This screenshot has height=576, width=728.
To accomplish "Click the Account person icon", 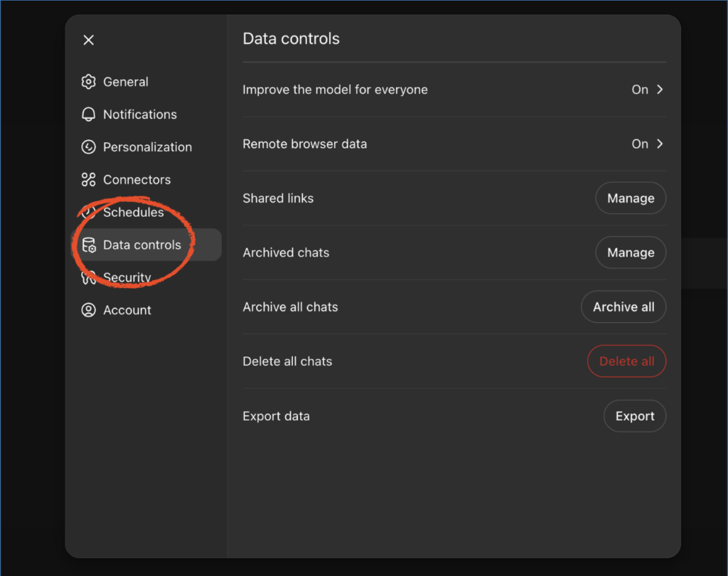I will click(88, 310).
